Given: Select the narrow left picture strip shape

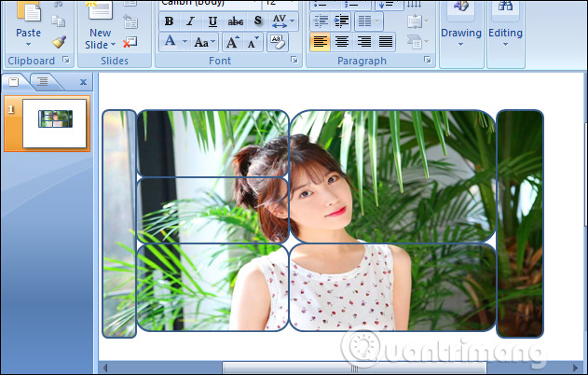Looking at the screenshot, I should coord(119,224).
